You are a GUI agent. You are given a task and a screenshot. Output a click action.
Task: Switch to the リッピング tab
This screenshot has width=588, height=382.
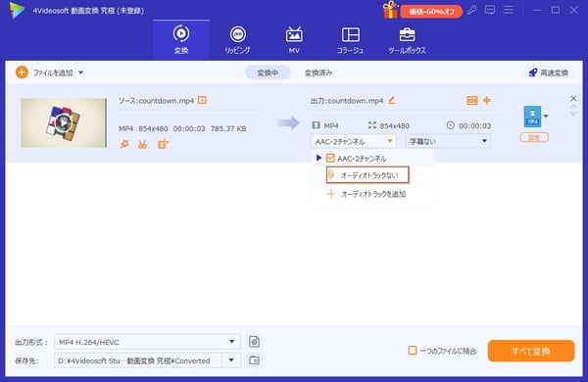pos(237,40)
